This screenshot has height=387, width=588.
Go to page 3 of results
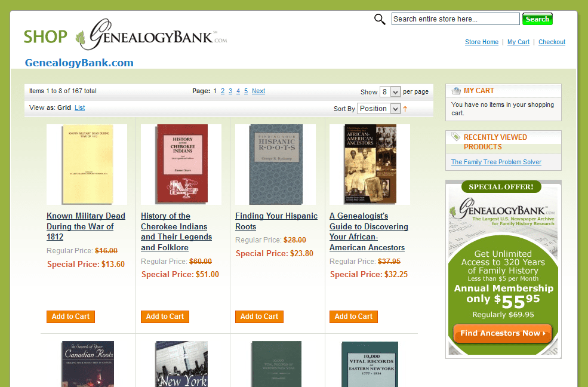point(230,91)
